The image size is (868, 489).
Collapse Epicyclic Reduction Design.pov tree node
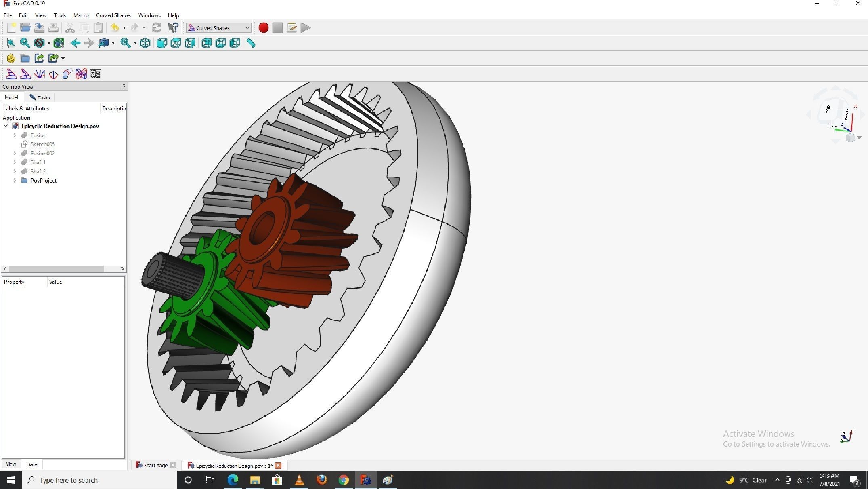point(6,126)
